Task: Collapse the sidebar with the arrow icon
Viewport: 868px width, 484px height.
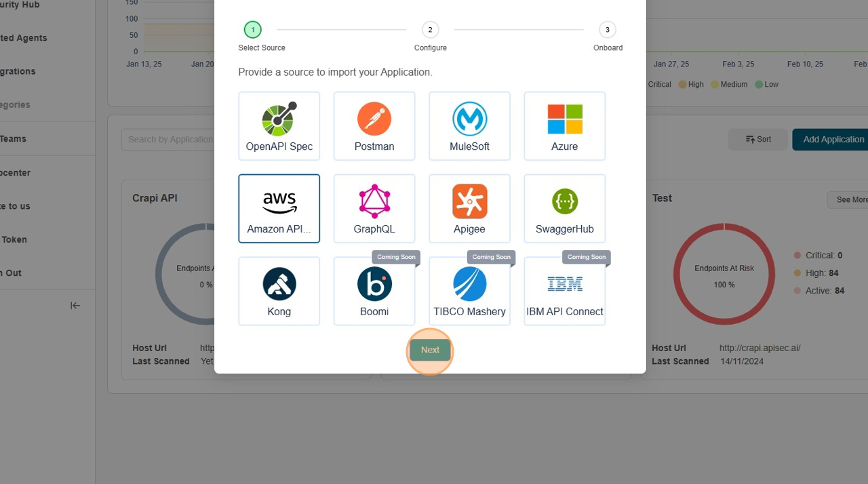Action: coord(75,306)
